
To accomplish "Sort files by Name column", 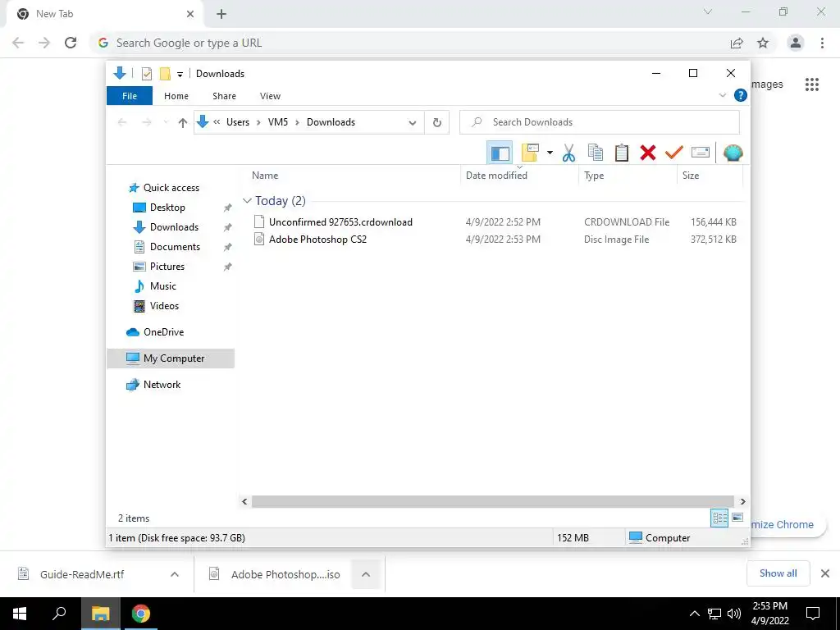I will [x=265, y=176].
